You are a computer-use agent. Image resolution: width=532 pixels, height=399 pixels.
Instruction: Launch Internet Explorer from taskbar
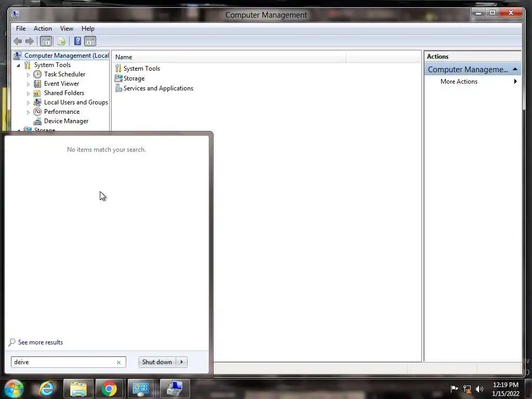coord(46,389)
